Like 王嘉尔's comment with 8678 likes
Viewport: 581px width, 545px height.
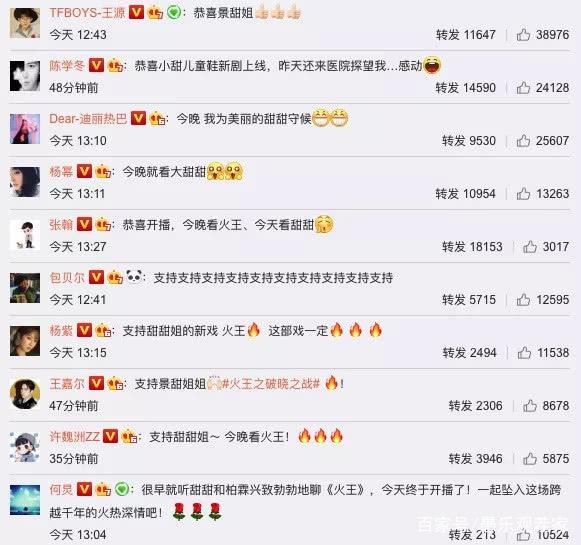(x=529, y=406)
